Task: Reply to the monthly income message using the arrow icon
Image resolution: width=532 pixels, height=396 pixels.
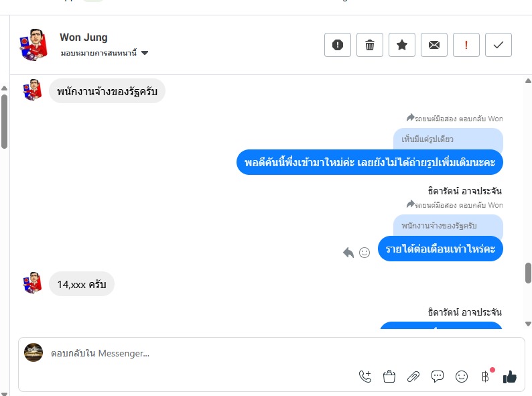Action: tap(348, 253)
